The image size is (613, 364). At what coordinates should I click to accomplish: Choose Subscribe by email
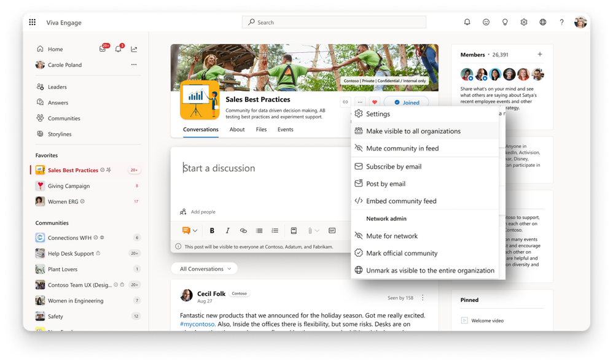(425, 166)
